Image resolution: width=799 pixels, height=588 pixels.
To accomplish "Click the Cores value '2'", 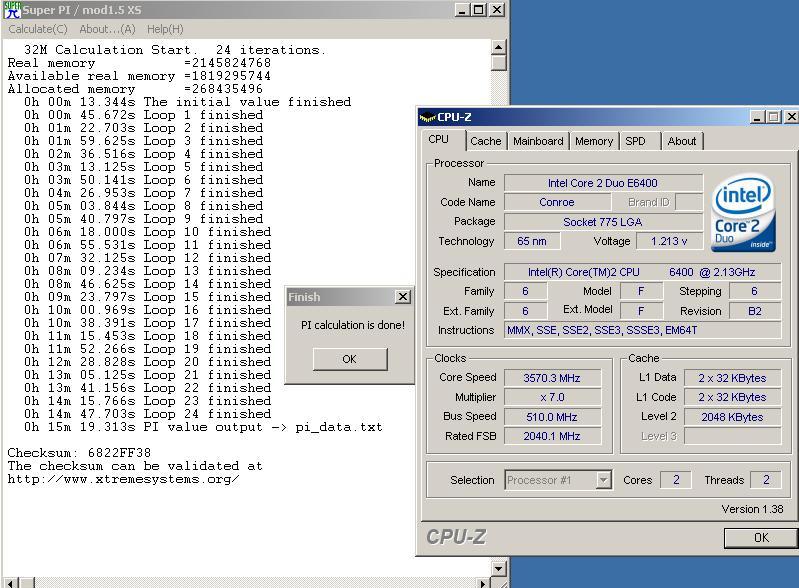I will (676, 480).
